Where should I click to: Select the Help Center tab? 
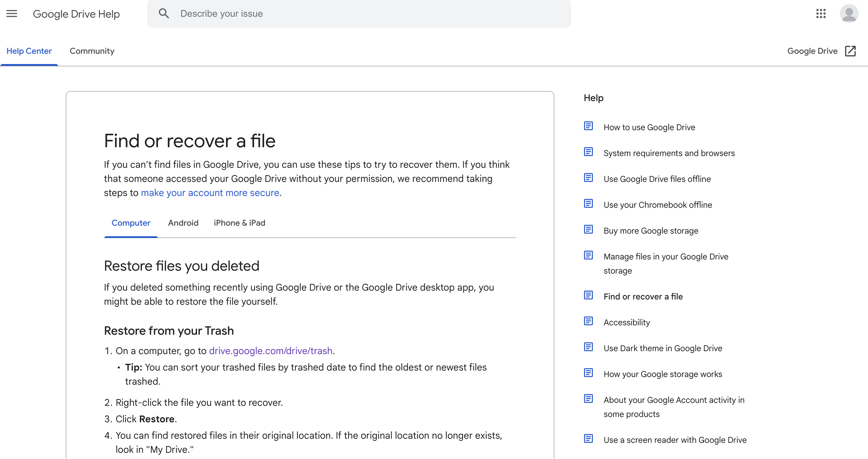[29, 51]
